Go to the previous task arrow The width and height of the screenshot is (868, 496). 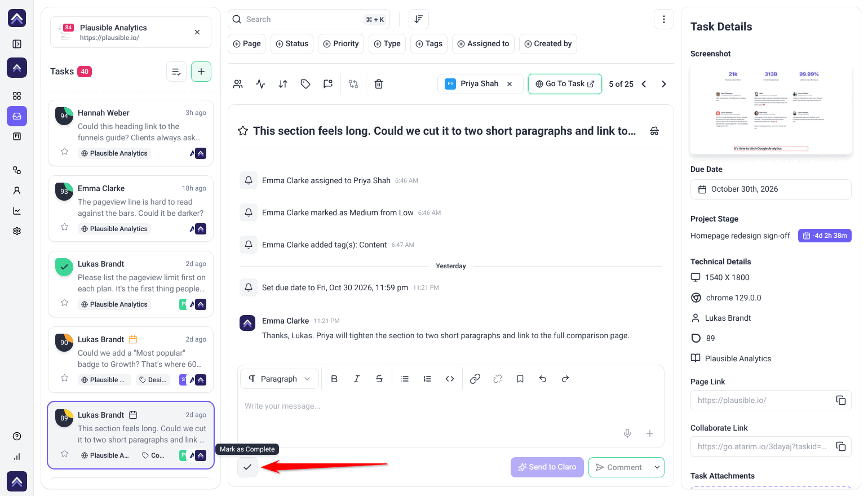pyautogui.click(x=644, y=84)
